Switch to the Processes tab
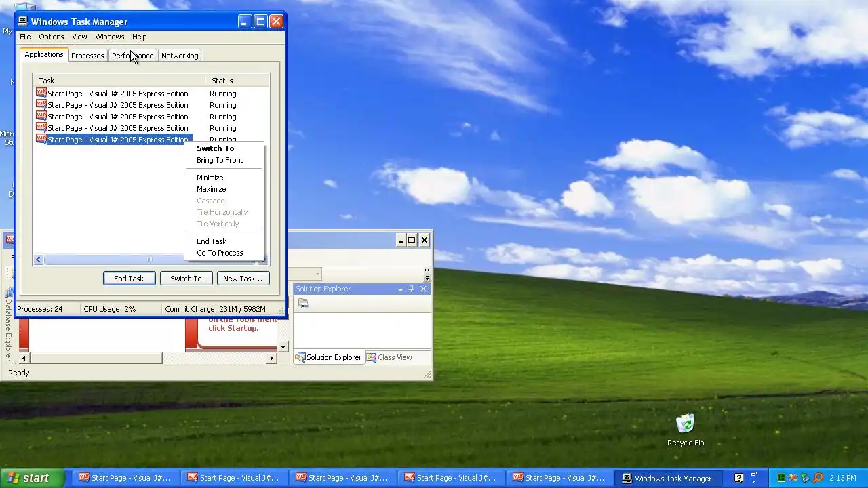This screenshot has height=488, width=868. tap(87, 56)
